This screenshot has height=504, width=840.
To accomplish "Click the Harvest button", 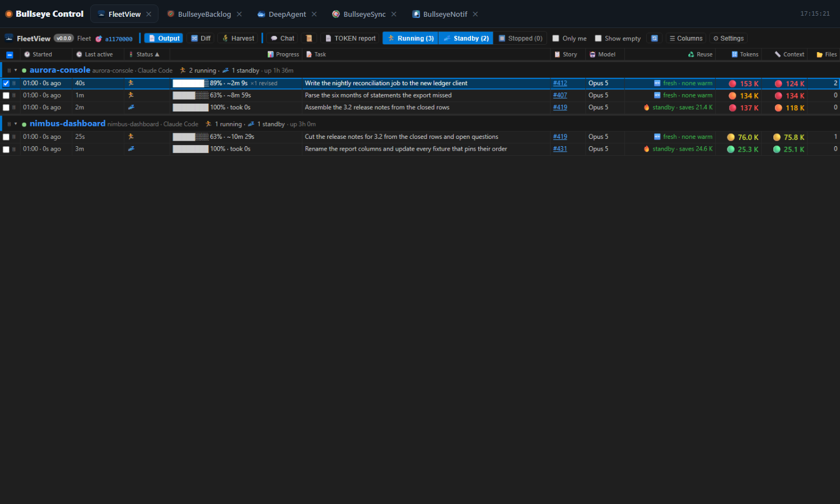I will click(x=238, y=38).
